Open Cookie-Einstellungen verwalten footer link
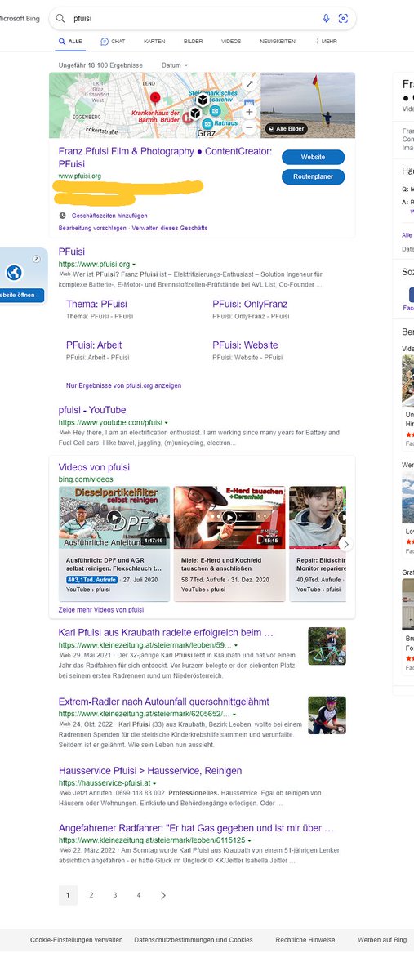414x980 pixels. [x=77, y=940]
